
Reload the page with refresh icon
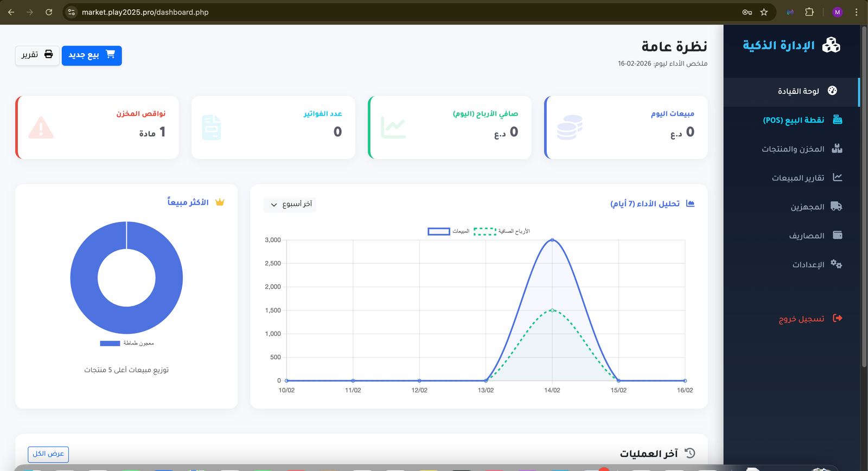tap(49, 12)
